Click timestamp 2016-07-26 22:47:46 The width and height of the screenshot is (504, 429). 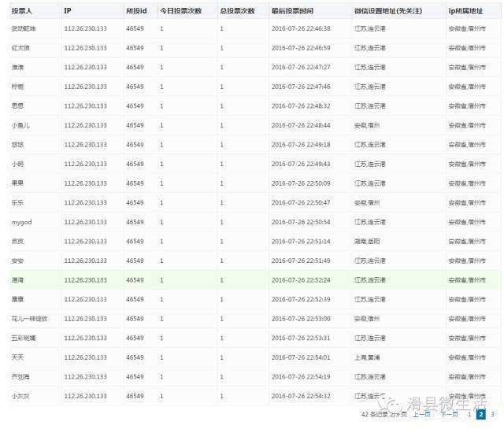[301, 87]
